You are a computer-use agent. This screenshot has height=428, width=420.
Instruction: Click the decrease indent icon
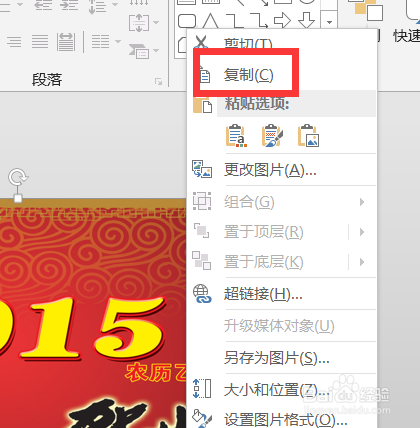pos(44,5)
